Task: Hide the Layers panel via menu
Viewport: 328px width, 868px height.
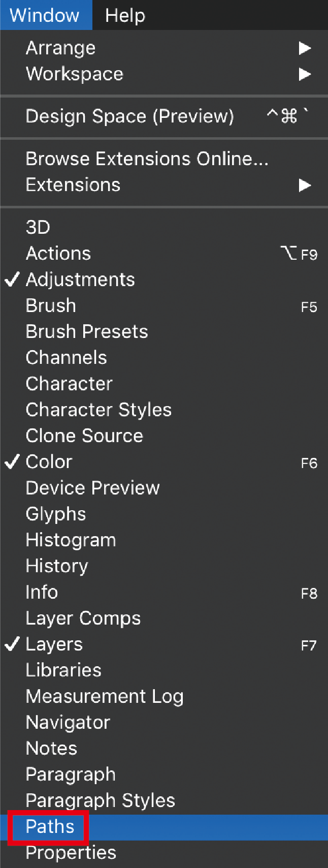Action: pyautogui.click(x=54, y=644)
